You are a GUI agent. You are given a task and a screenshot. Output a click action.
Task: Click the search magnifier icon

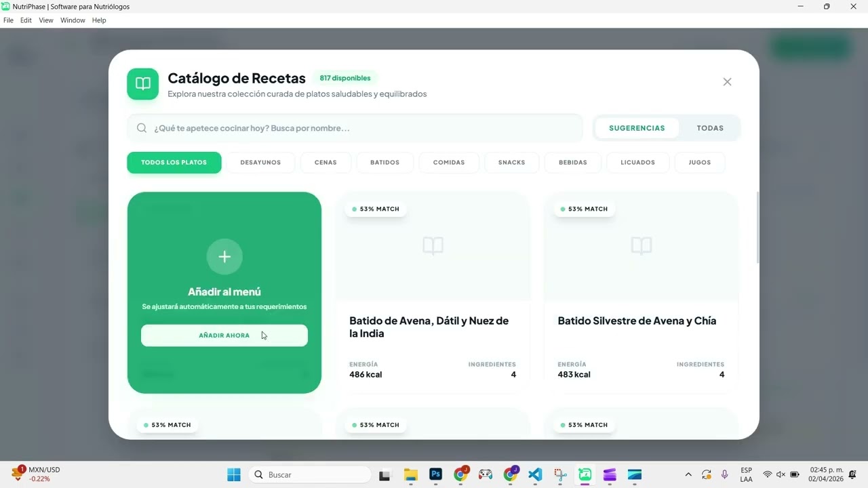click(142, 128)
